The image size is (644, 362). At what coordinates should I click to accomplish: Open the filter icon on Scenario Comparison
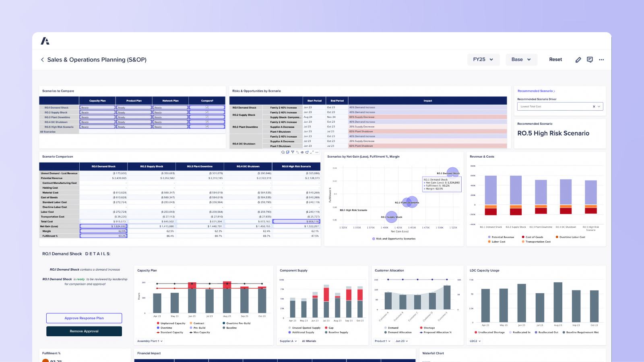[x=292, y=152]
